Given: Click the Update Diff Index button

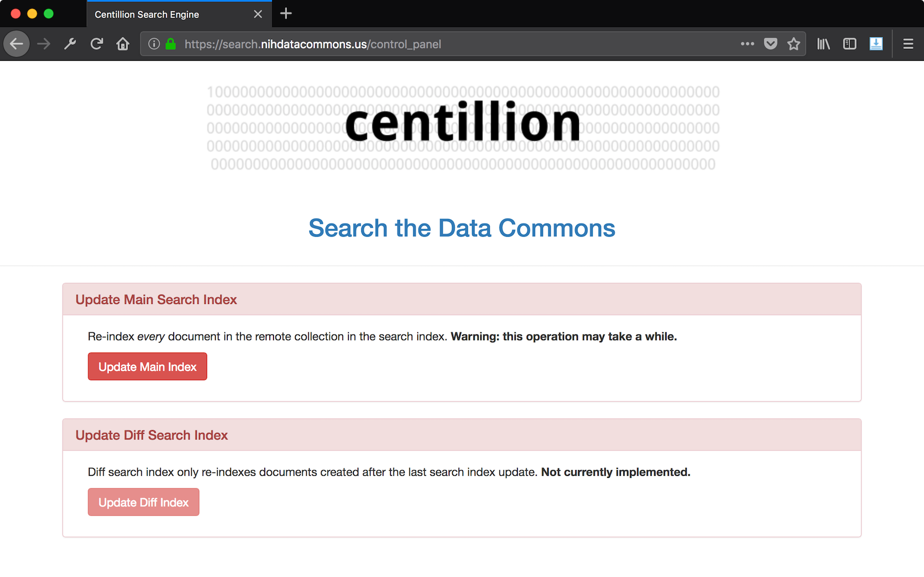Looking at the screenshot, I should coord(144,502).
